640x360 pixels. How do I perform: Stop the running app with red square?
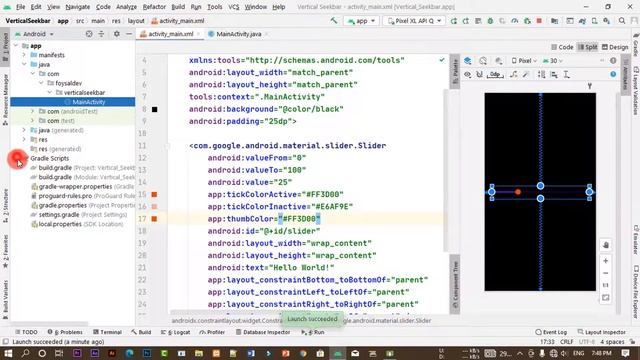coord(539,21)
